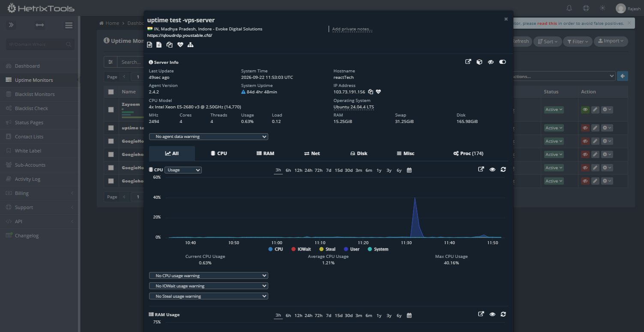The width and height of the screenshot is (644, 332).
Task: Open the Proc (174) tab
Action: tap(468, 153)
